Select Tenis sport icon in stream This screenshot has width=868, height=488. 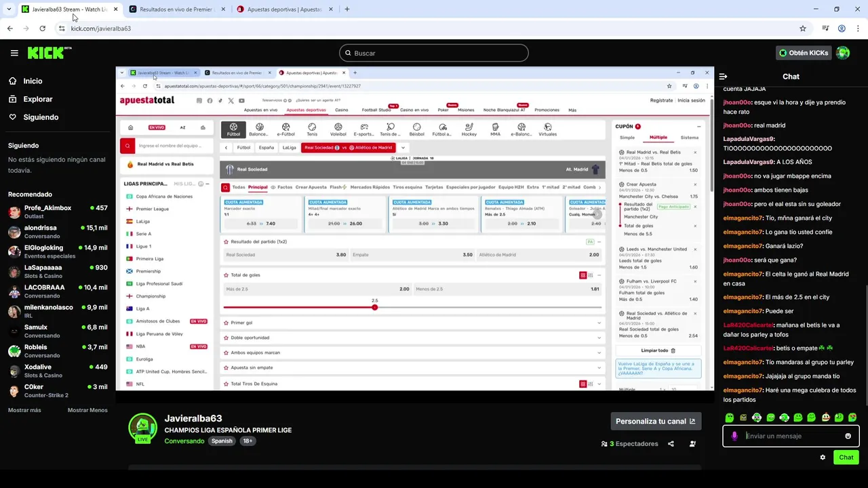click(x=312, y=129)
